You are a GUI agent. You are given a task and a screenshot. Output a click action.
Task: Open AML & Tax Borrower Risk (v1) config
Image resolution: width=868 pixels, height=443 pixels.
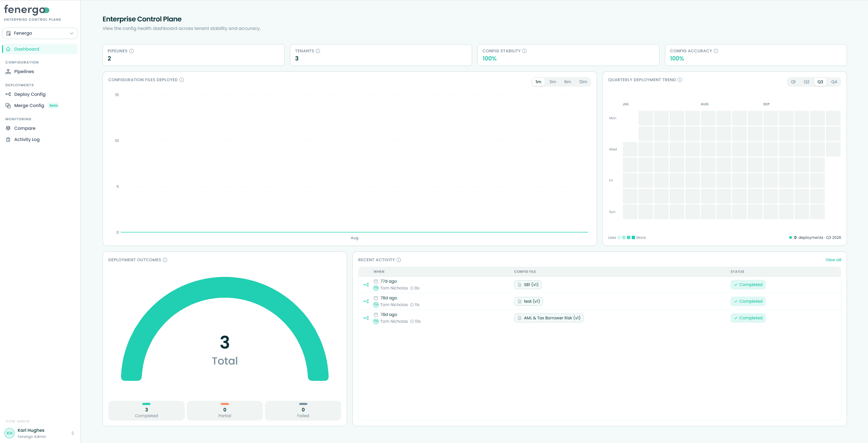548,318
